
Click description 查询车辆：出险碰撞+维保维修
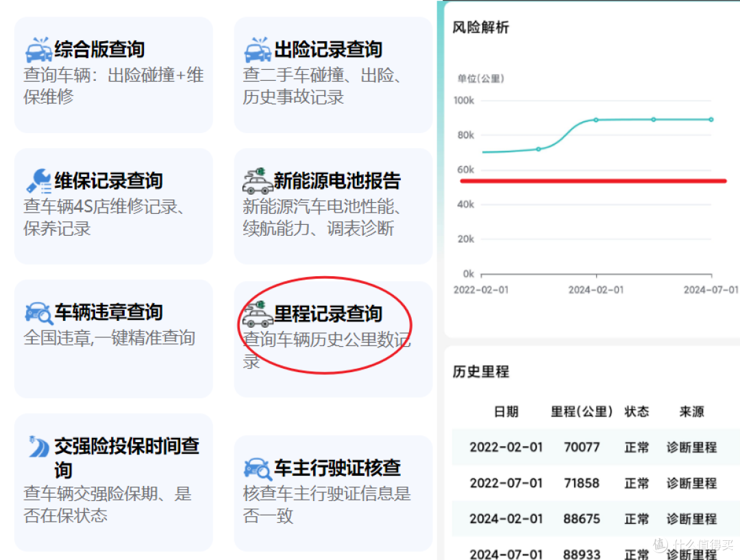[113, 86]
